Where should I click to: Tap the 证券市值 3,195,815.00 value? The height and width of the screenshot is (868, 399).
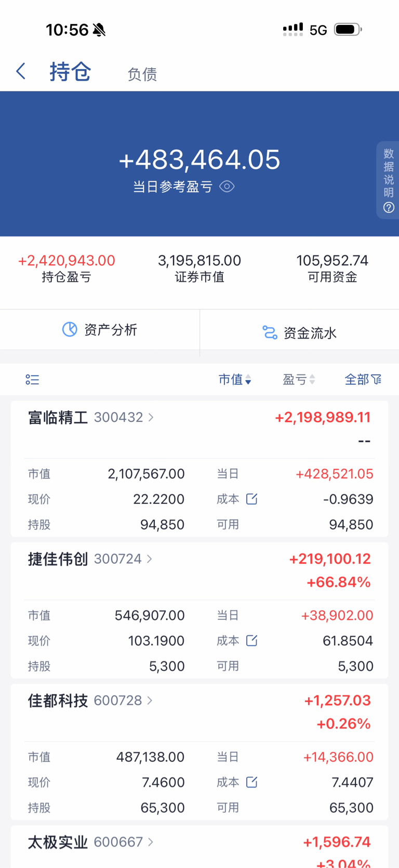point(199,261)
